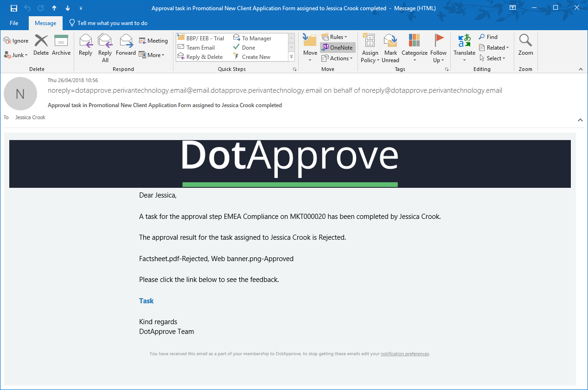Viewport: 588px width, 390px height.
Task: Select the Message ribbon tab
Action: click(x=45, y=23)
